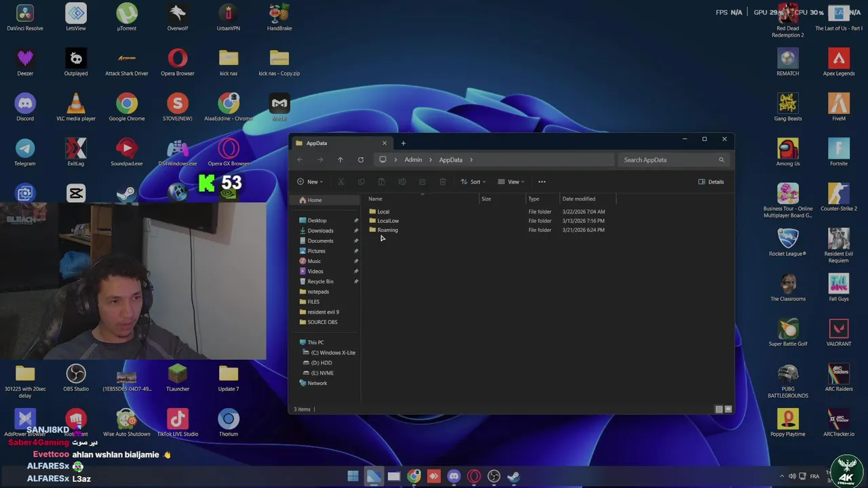This screenshot has width=868, height=488.
Task: Open Pictures in navigation pane
Action: [x=316, y=251]
